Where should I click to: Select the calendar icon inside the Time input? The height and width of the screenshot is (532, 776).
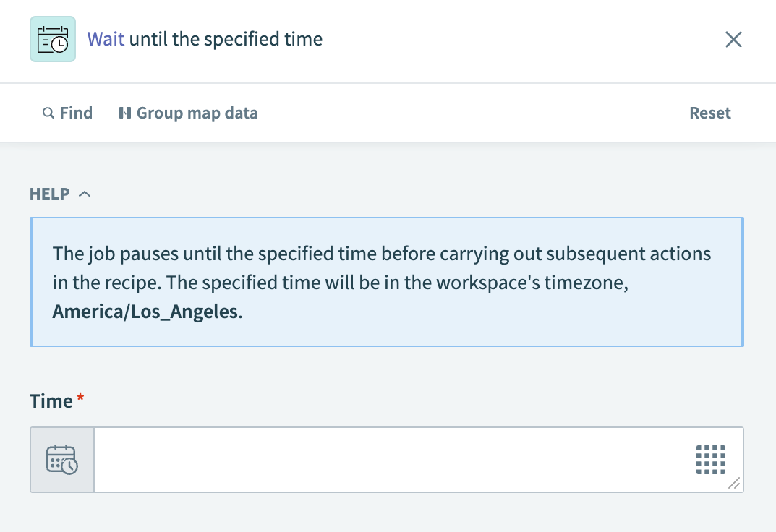[61, 460]
